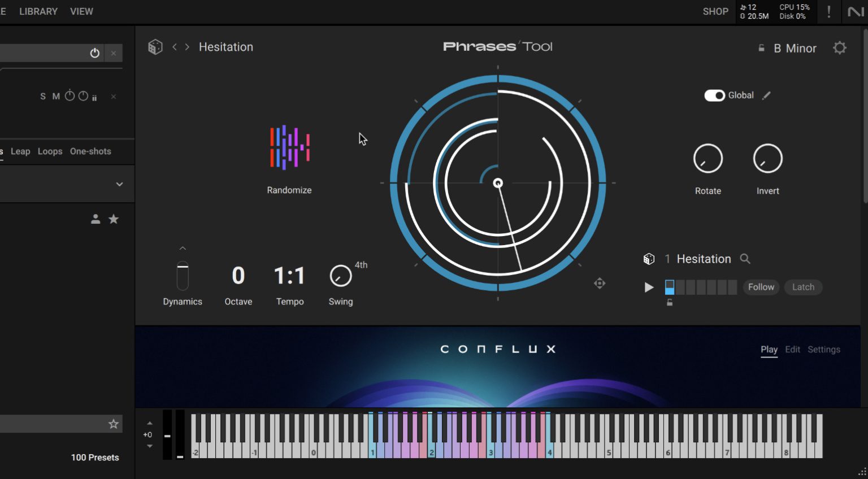Open the scale settings gear icon
Viewport: 868px width, 479px height.
pos(839,48)
